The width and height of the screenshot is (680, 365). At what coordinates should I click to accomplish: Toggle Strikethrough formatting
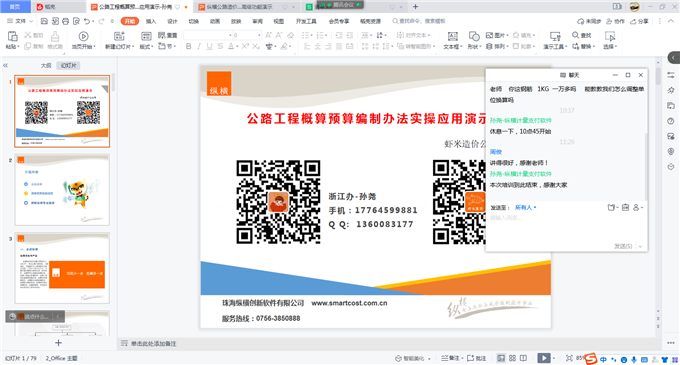(220, 46)
